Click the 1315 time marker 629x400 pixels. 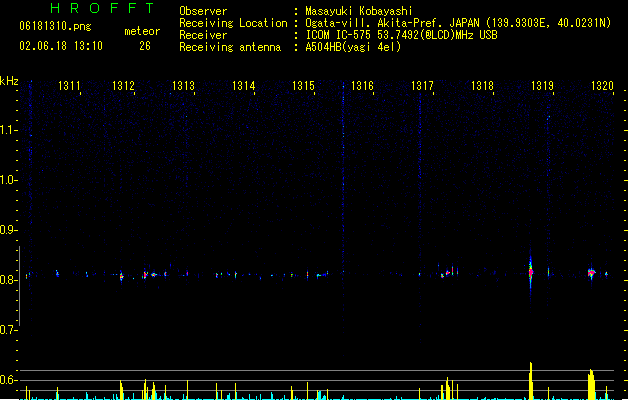303,86
